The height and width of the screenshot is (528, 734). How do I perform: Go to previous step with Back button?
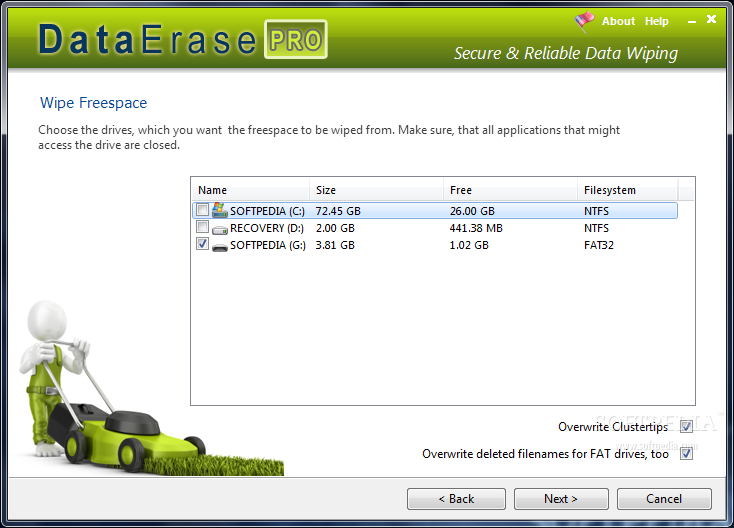pyautogui.click(x=456, y=499)
